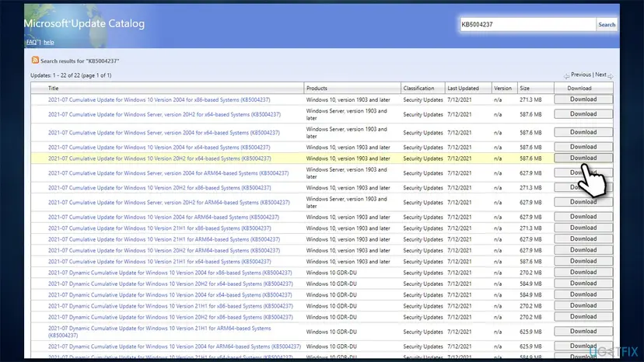Open Windows 10 21H1 x86 cumulative update link
The image size is (644, 362).
click(x=159, y=228)
